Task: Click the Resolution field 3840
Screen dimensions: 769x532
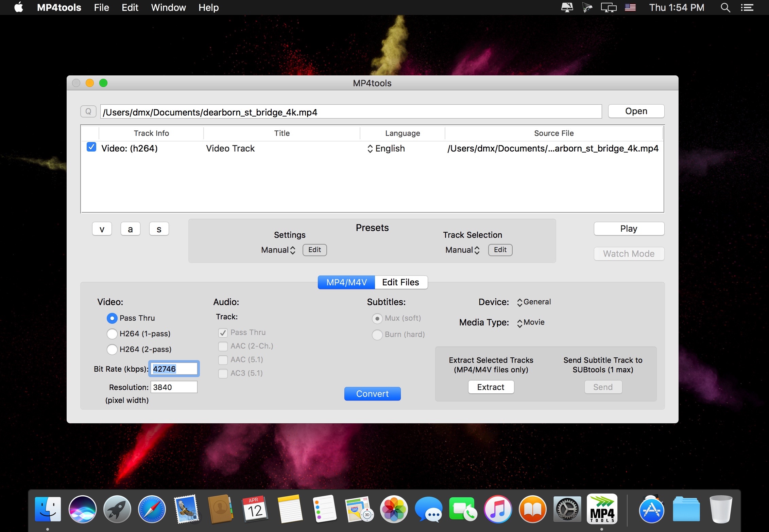Action: [174, 387]
